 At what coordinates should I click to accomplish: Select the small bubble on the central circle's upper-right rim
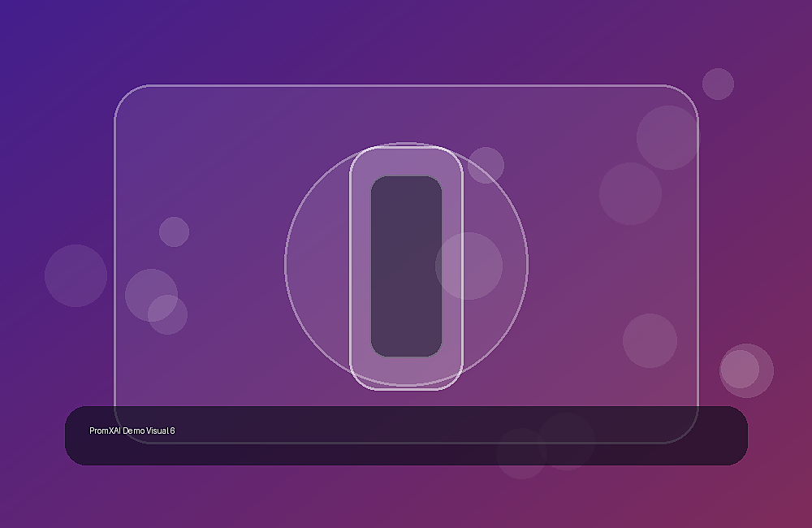coord(486,165)
